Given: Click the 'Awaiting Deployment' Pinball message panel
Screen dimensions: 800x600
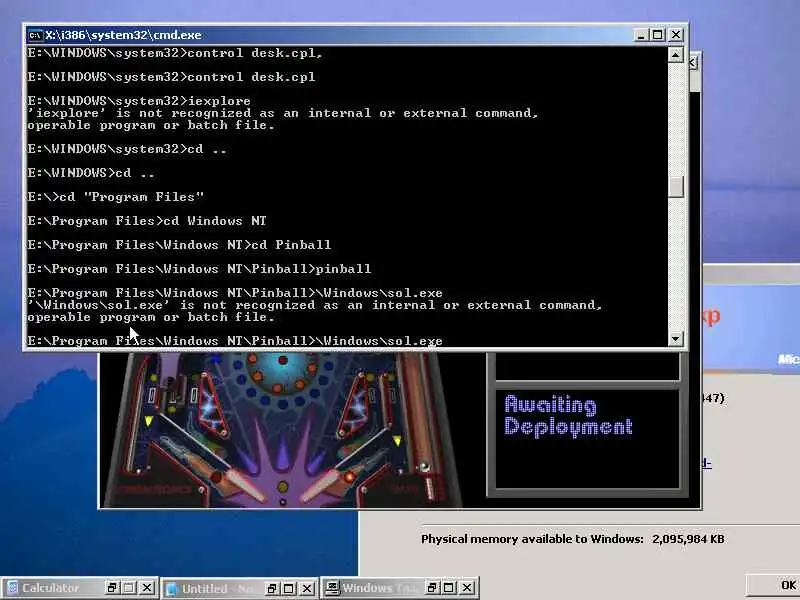Looking at the screenshot, I should point(587,438).
